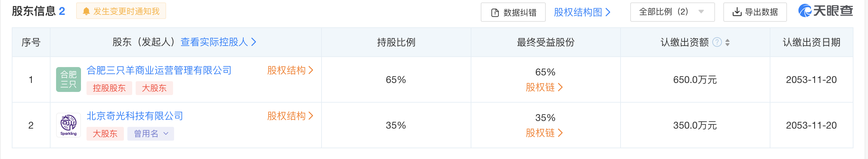Sort by 认缴出资额 column arrows
Image resolution: width=868 pixels, height=159 pixels.
[x=727, y=42]
